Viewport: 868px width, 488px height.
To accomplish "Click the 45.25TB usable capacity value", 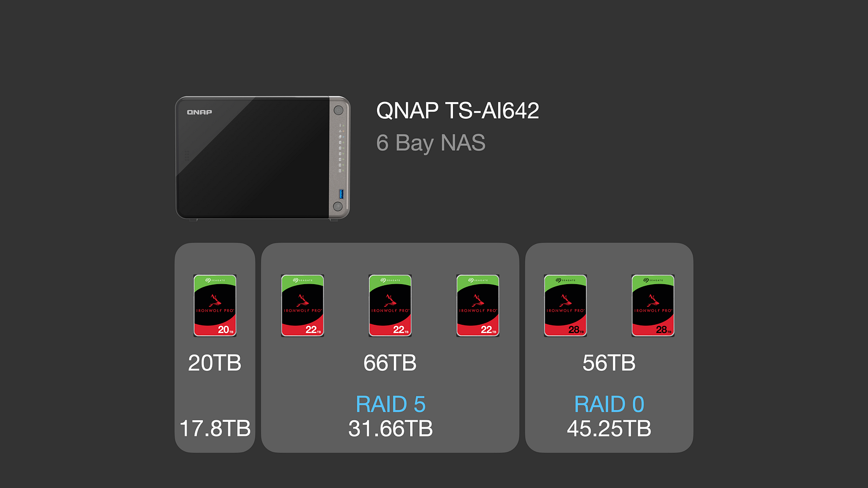I will pyautogui.click(x=609, y=429).
